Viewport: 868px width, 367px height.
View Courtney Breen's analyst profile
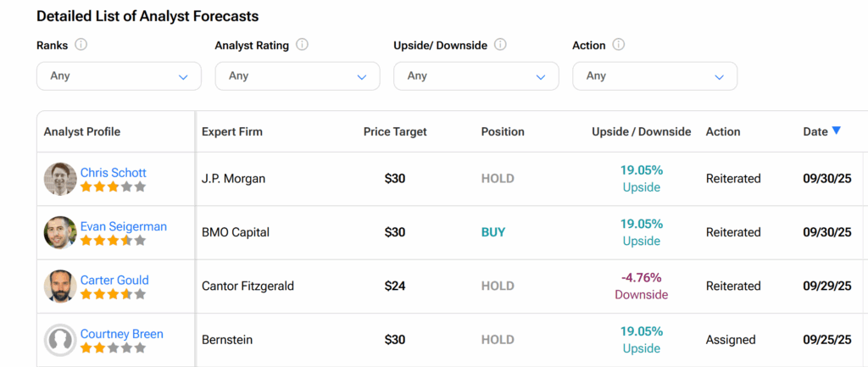(x=121, y=334)
